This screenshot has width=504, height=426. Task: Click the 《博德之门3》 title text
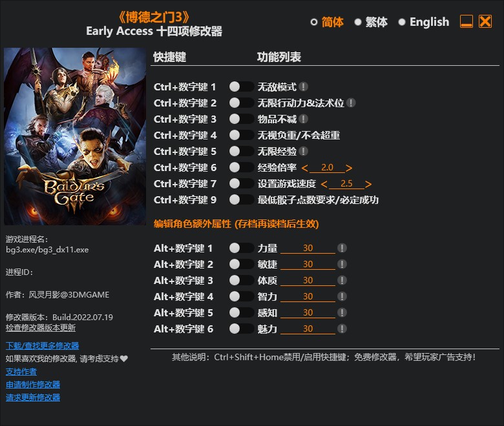point(154,17)
